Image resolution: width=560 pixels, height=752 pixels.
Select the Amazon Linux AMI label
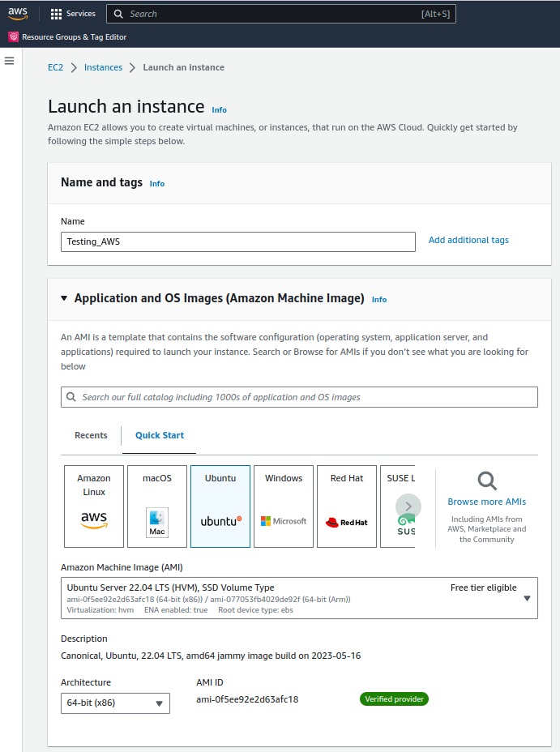click(x=94, y=485)
